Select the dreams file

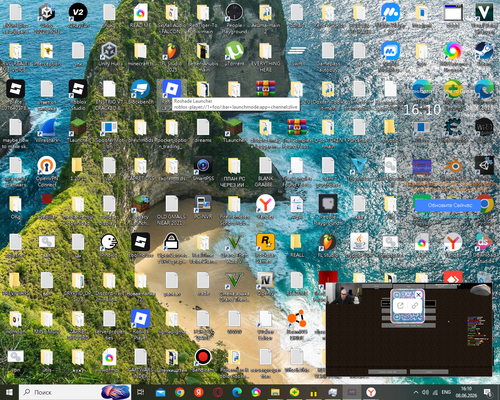pyautogui.click(x=203, y=128)
